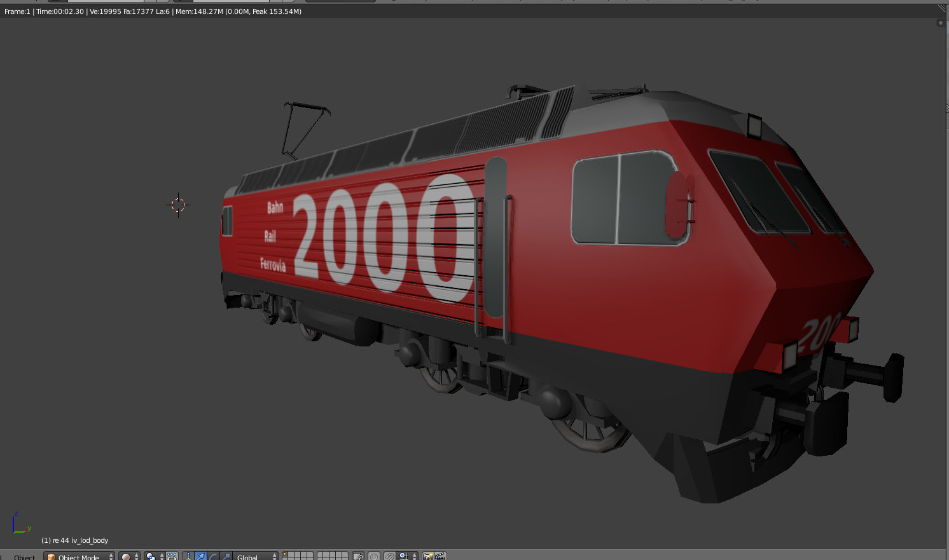
Task: Select the translate manipulator arrow
Action: point(200,556)
